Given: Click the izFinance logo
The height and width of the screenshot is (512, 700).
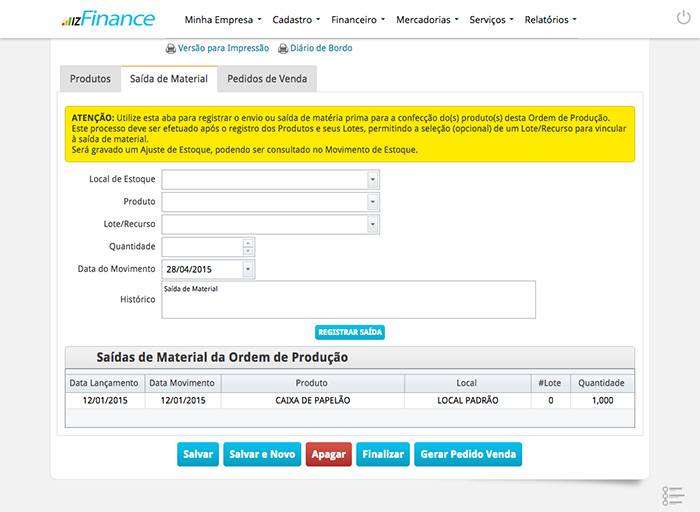Looking at the screenshot, I should 108,19.
